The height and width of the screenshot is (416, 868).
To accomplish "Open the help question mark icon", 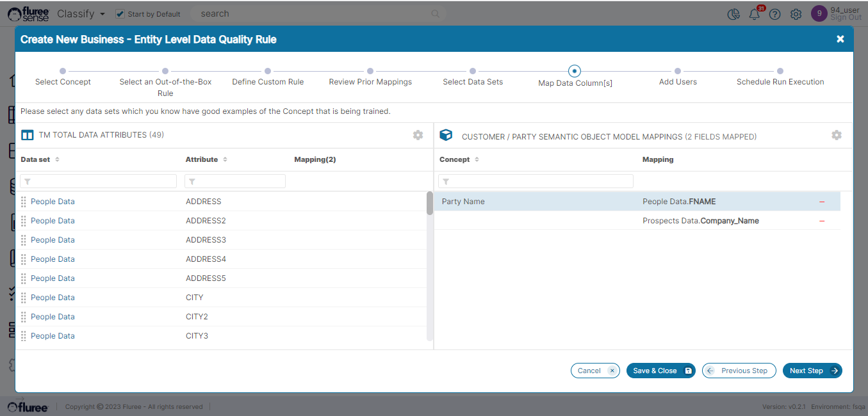I will [x=775, y=14].
